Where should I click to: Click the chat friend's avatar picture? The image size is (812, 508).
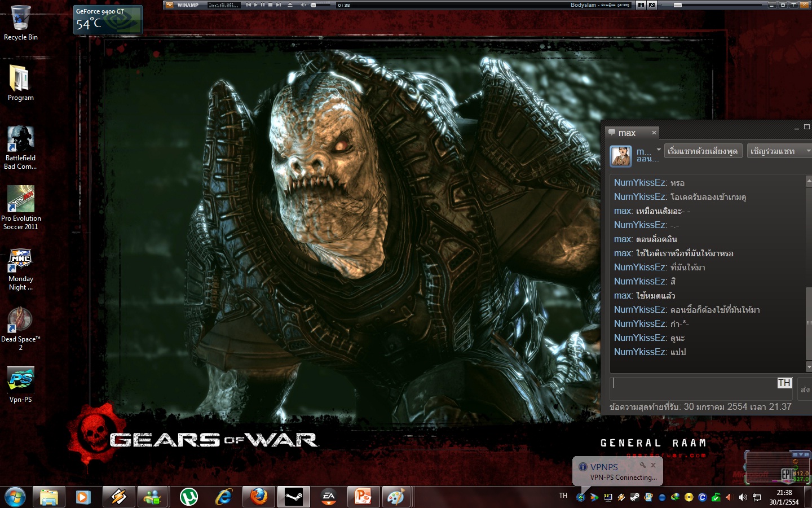[x=621, y=155]
